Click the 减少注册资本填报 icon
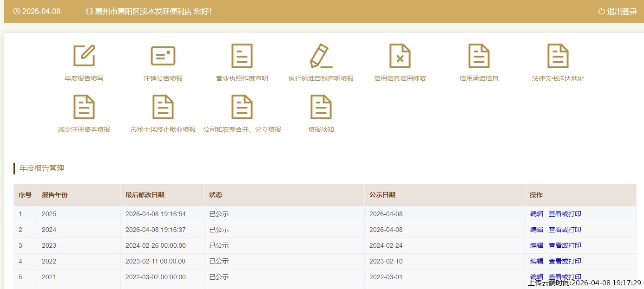This screenshot has width=644, height=289. tap(84, 107)
